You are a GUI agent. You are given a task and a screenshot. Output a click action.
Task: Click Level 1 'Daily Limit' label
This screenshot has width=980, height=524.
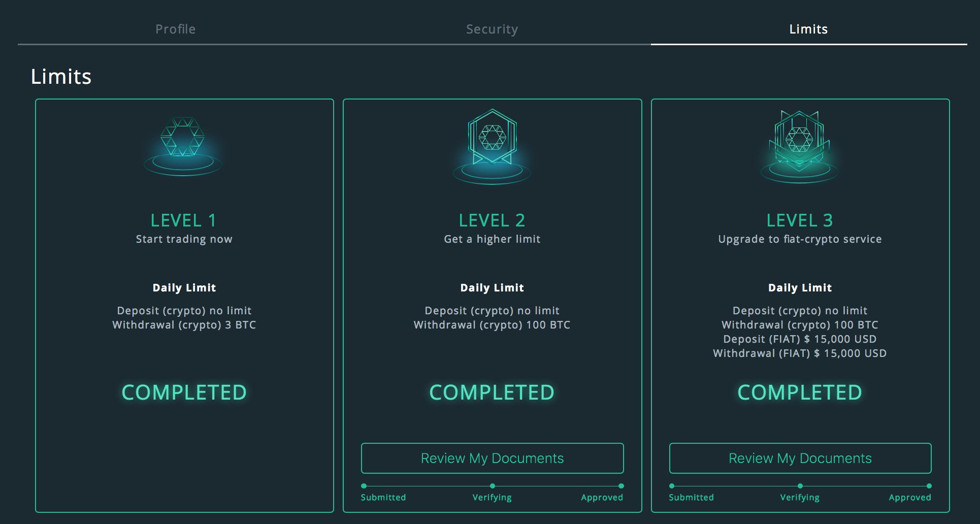(184, 288)
